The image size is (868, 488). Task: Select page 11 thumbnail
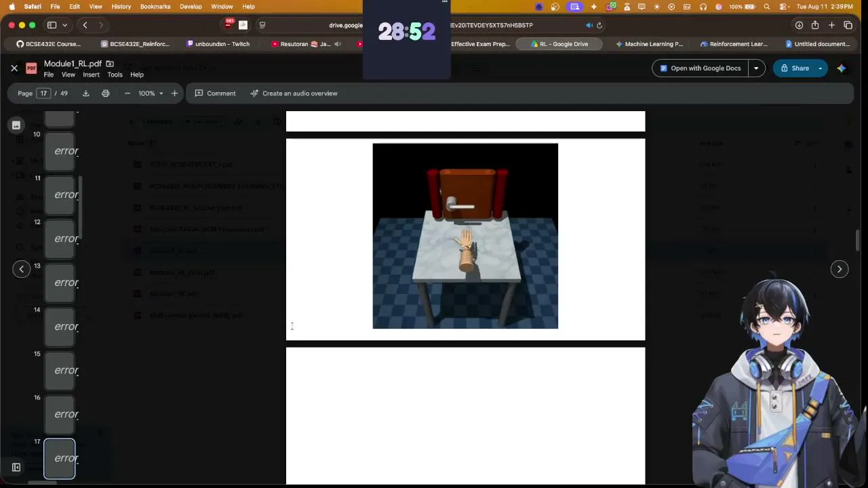60,195
